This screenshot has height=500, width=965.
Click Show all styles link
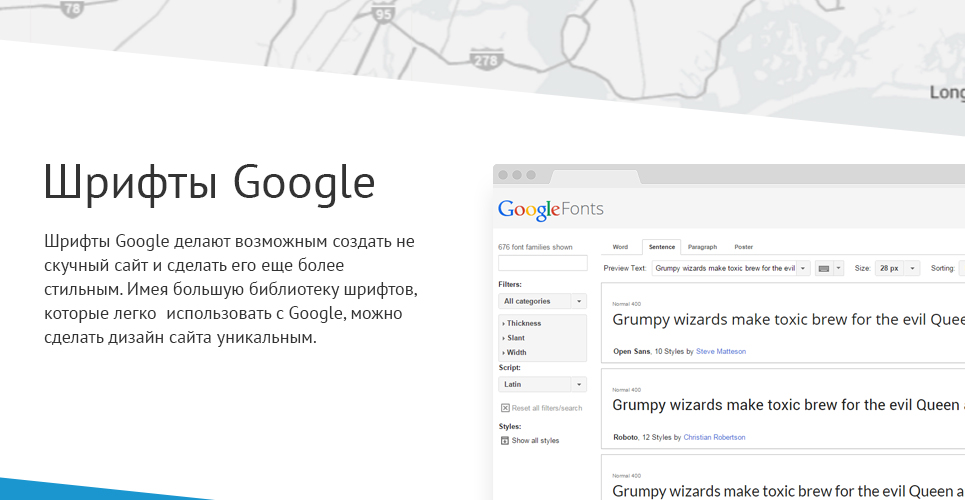coord(535,441)
